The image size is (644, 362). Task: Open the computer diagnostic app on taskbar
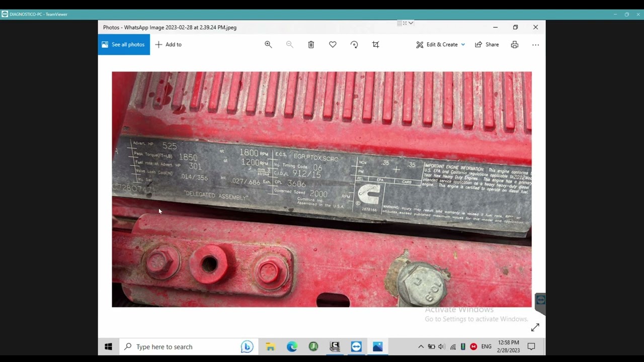point(335,346)
